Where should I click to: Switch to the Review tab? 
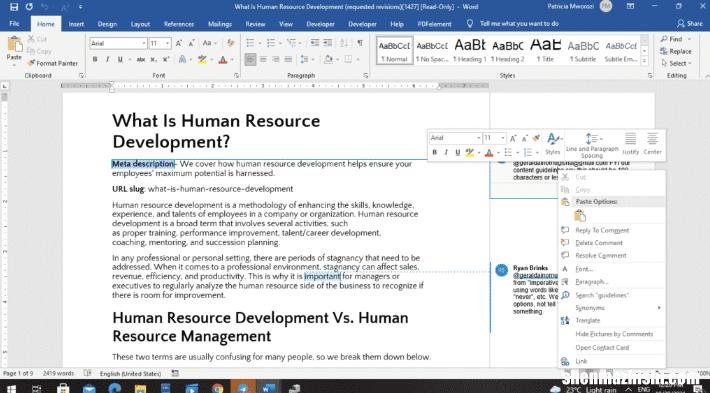(x=255, y=24)
